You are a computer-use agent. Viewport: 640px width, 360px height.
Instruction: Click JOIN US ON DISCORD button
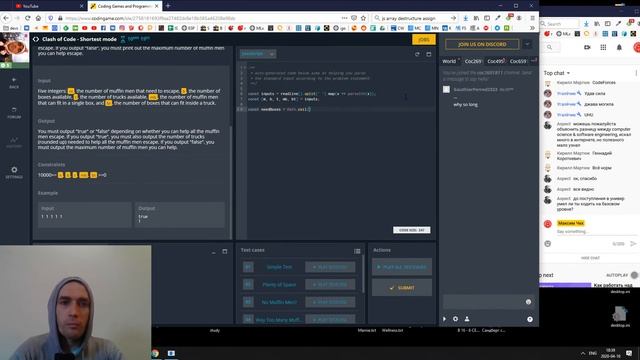pos(482,44)
